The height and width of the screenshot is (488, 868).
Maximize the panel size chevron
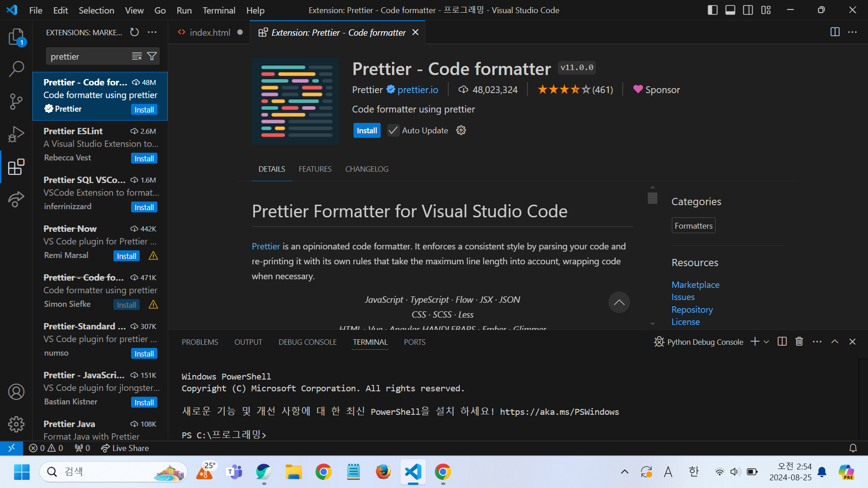(835, 342)
